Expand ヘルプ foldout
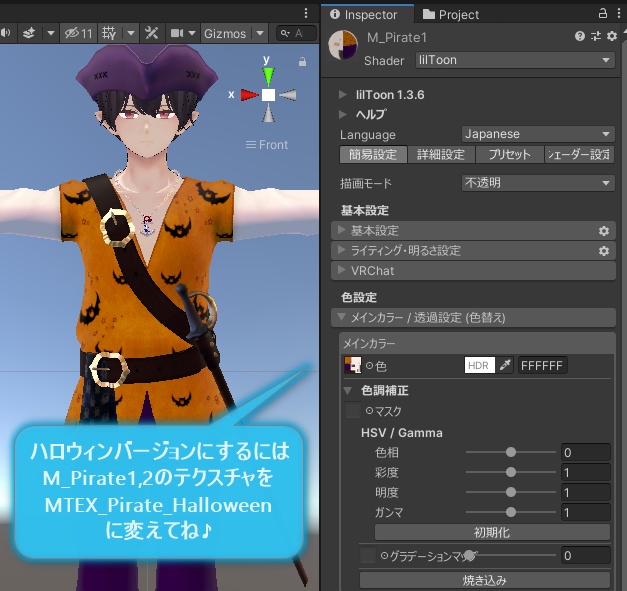The width and height of the screenshot is (627, 591). coord(343,114)
